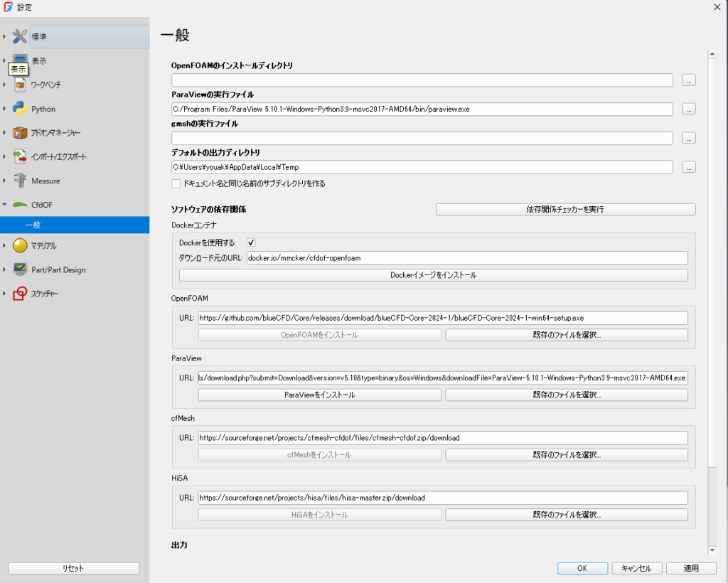This screenshot has height=583, width=728.
Task: Open Part/Part Design icon
Action: point(20,270)
